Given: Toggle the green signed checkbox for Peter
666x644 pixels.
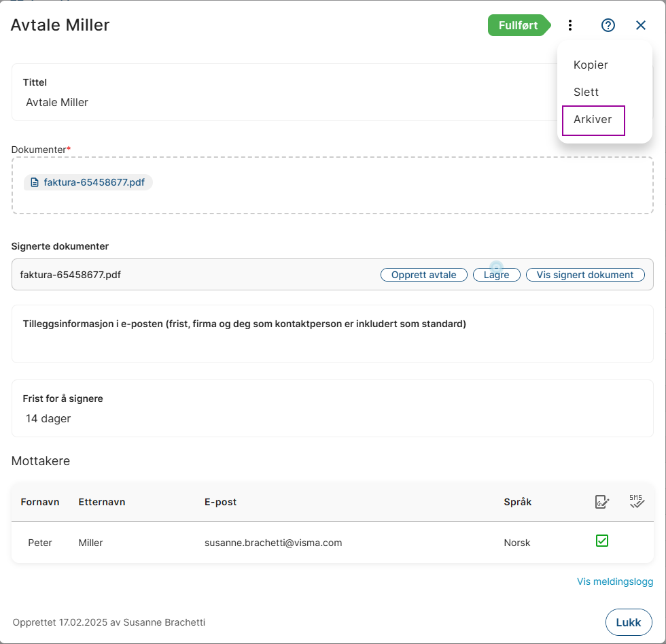Looking at the screenshot, I should (x=601, y=541).
